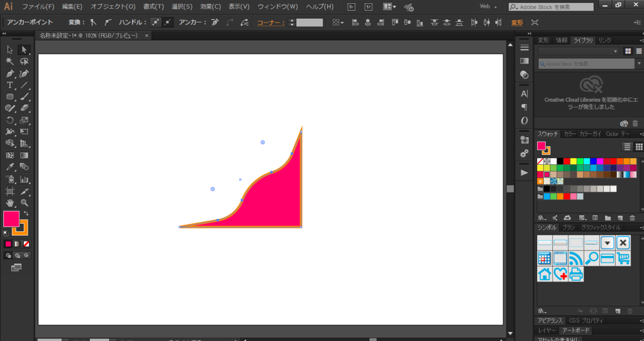The width and height of the screenshot is (644, 341).
Task: Show library items in icon view
Action: 628,52
